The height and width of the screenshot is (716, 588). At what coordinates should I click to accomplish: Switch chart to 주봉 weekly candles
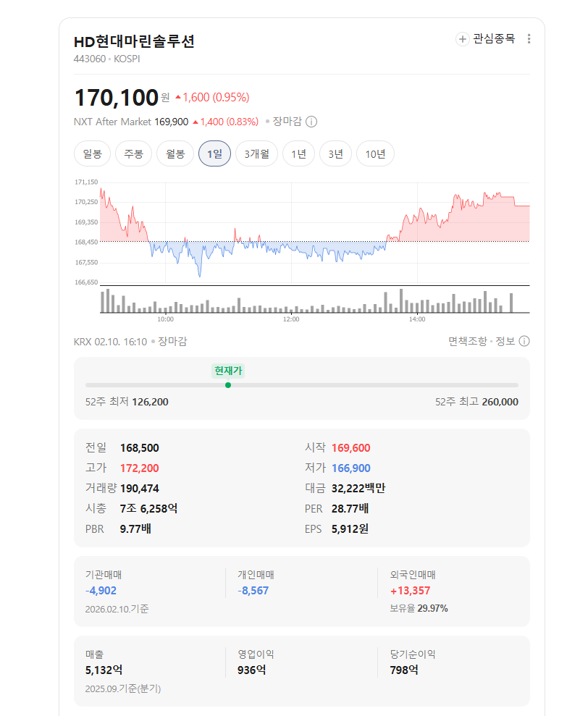tap(133, 154)
